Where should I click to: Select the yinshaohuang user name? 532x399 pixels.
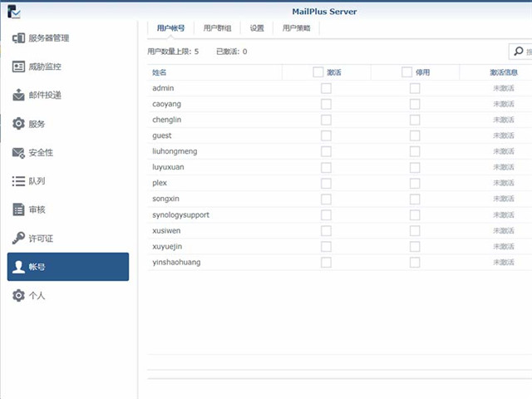[176, 263]
